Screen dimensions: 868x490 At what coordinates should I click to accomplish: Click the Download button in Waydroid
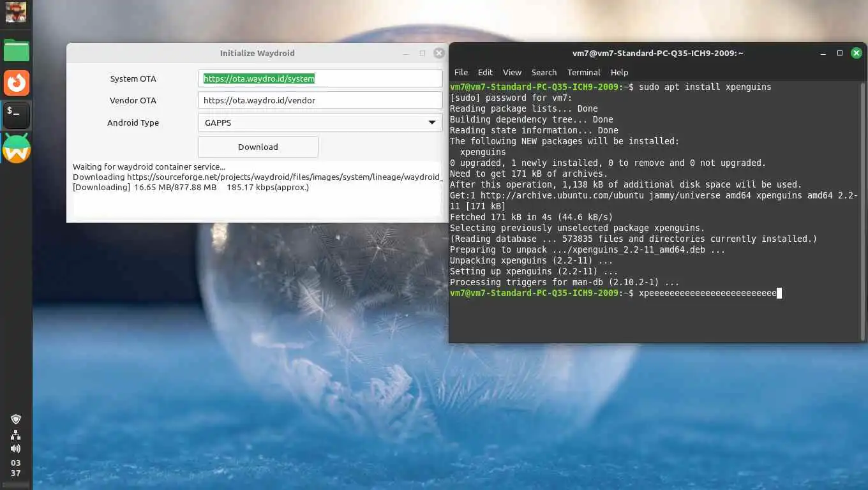[258, 147]
